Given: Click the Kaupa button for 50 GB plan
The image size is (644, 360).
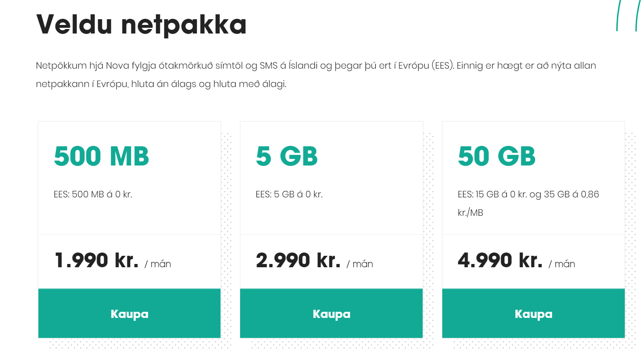Looking at the screenshot, I should click(533, 314).
